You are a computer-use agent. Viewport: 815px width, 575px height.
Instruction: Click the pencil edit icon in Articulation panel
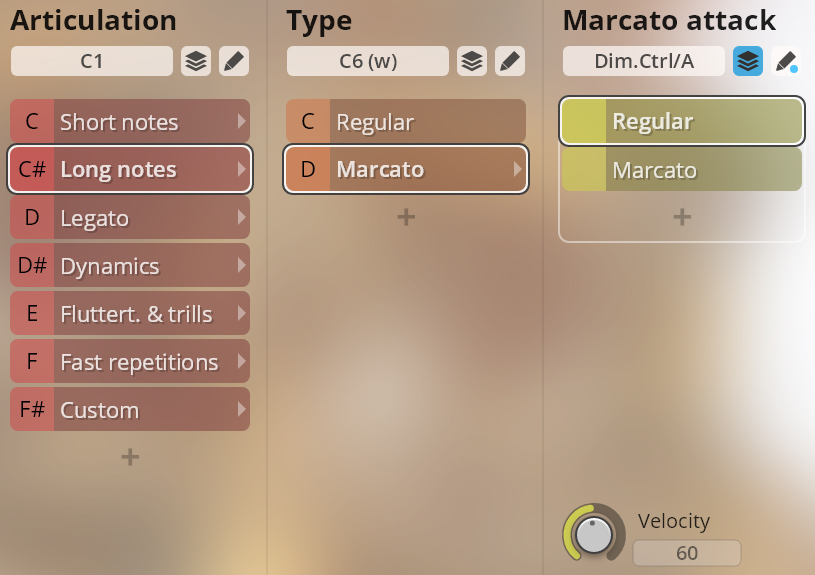pos(234,61)
